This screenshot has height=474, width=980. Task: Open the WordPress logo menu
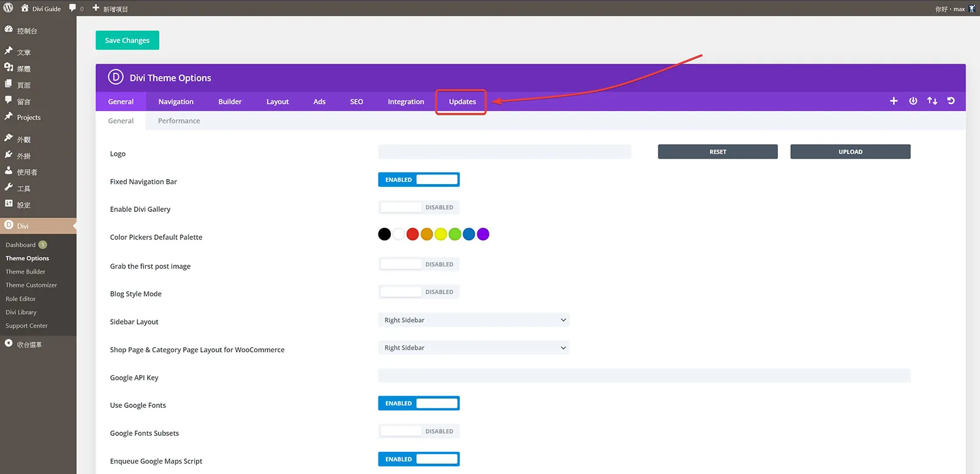(9, 8)
